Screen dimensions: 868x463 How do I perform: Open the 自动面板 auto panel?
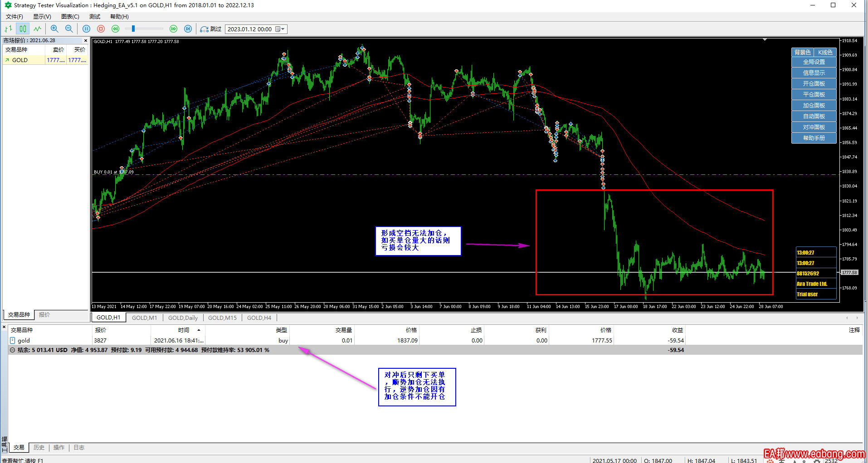click(814, 116)
